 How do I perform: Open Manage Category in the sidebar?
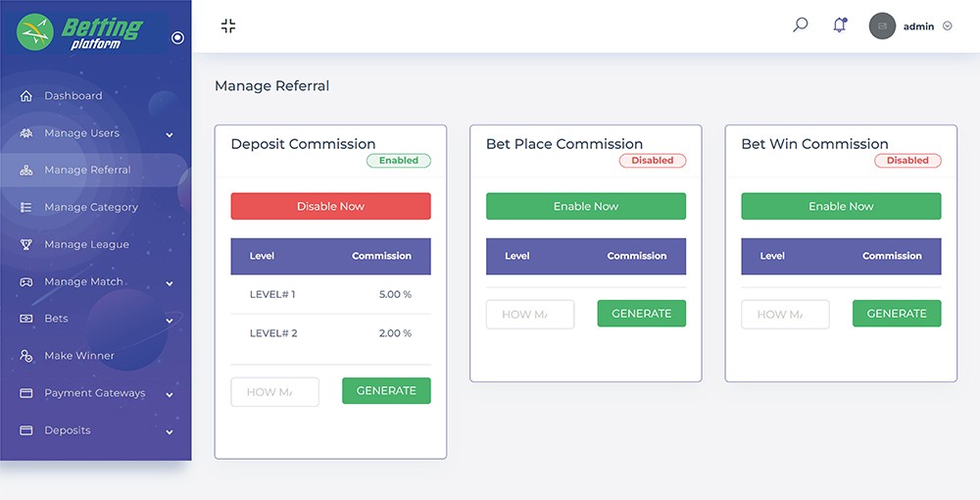[91, 208]
